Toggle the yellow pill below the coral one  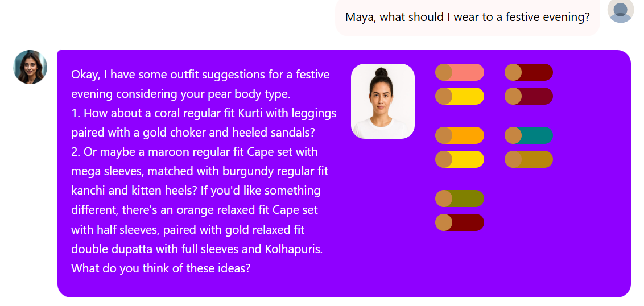point(460,96)
